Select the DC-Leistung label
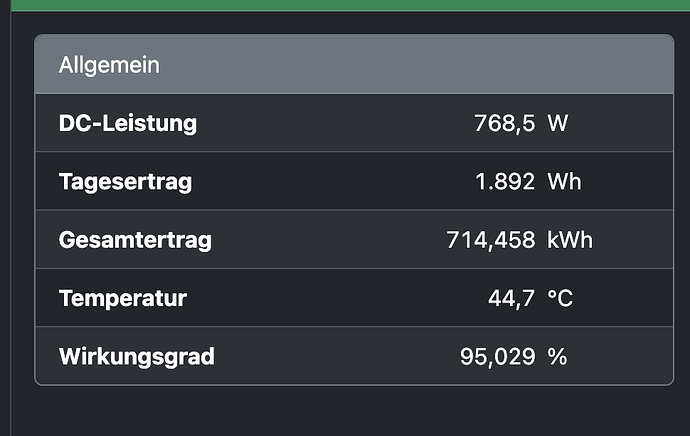Screen dimensions: 690x436 tap(128, 123)
